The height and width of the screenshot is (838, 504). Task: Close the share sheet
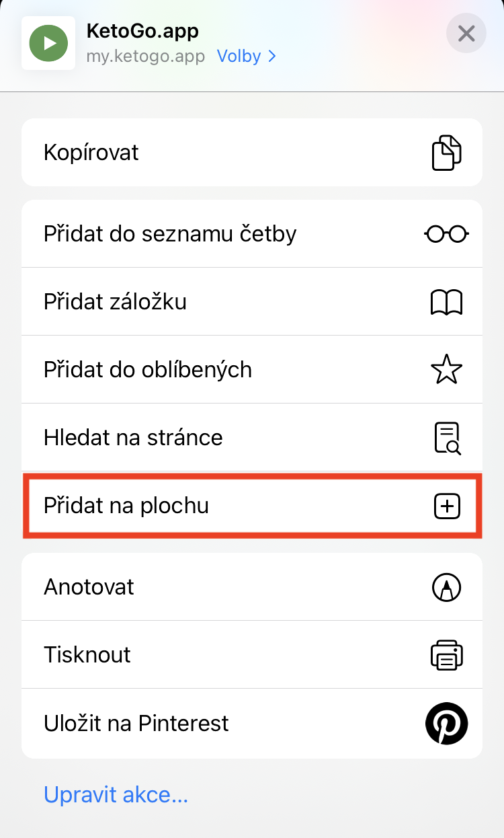466,33
